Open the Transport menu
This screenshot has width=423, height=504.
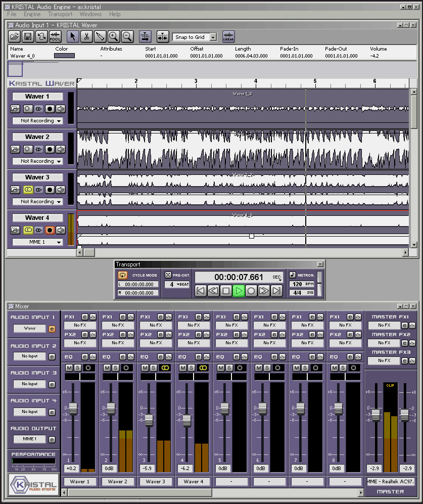[60, 14]
